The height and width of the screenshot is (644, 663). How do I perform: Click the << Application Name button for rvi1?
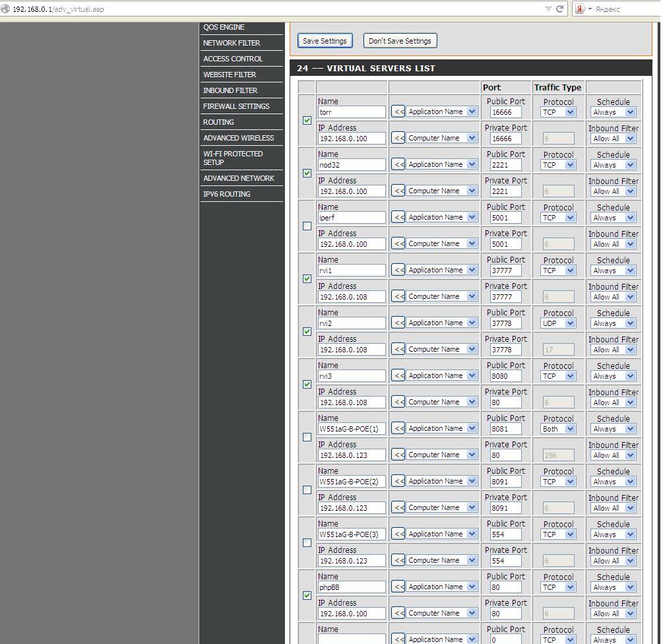coord(398,270)
